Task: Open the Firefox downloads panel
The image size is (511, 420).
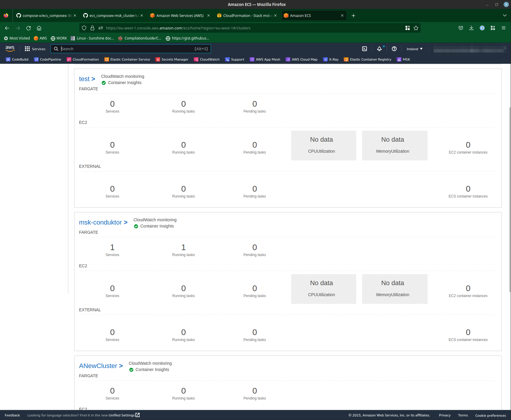Action: tap(471, 28)
